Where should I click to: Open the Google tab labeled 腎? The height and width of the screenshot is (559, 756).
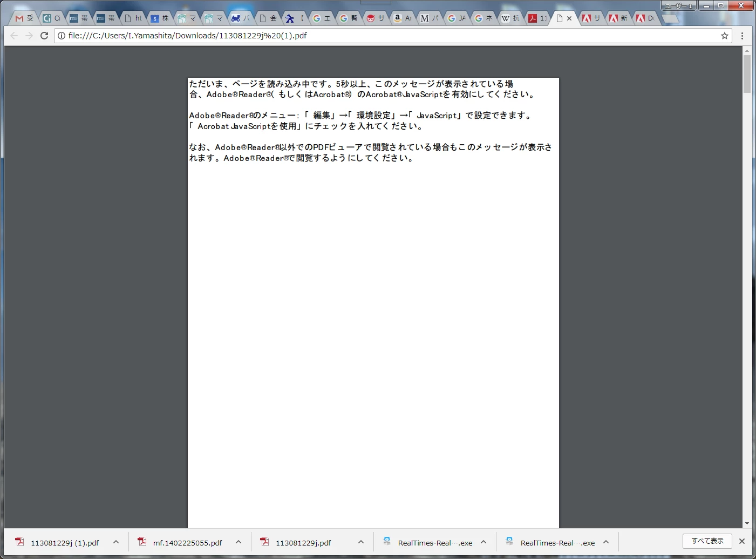348,18
